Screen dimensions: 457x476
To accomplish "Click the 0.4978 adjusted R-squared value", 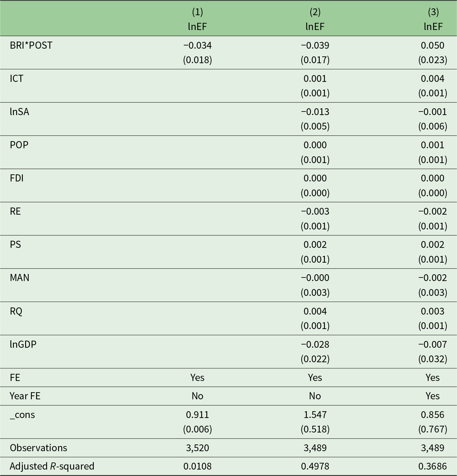I will click(x=315, y=466).
